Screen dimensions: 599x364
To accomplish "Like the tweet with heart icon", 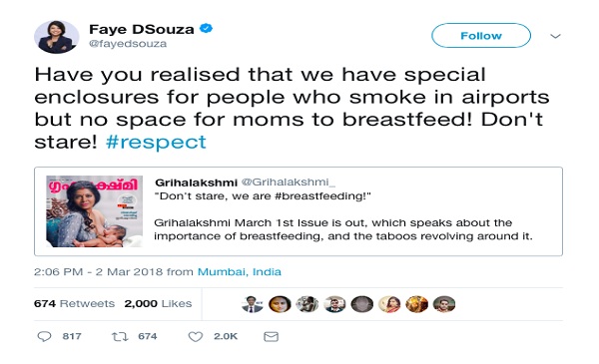I will click(x=196, y=336).
